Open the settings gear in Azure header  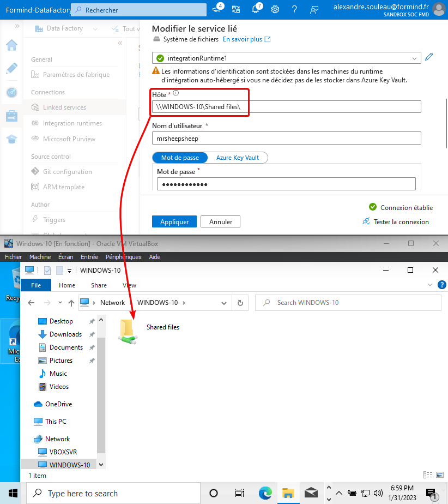(275, 9)
